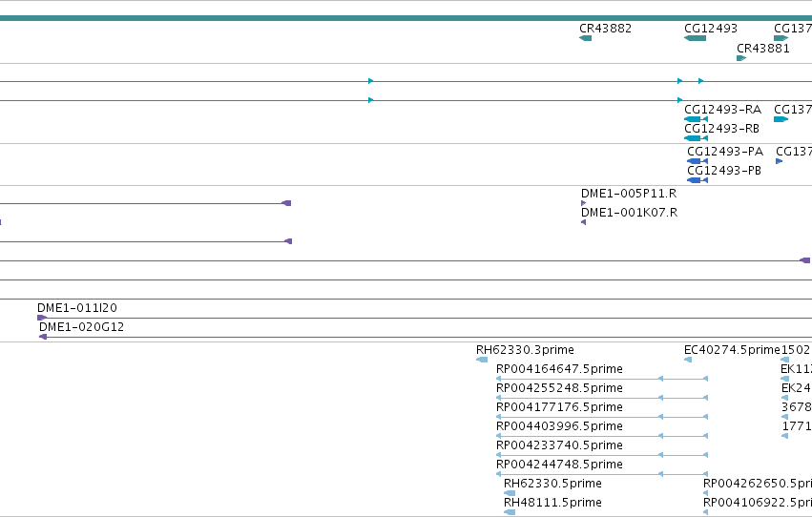Click the CG12493-PA protein glyph

point(697,161)
